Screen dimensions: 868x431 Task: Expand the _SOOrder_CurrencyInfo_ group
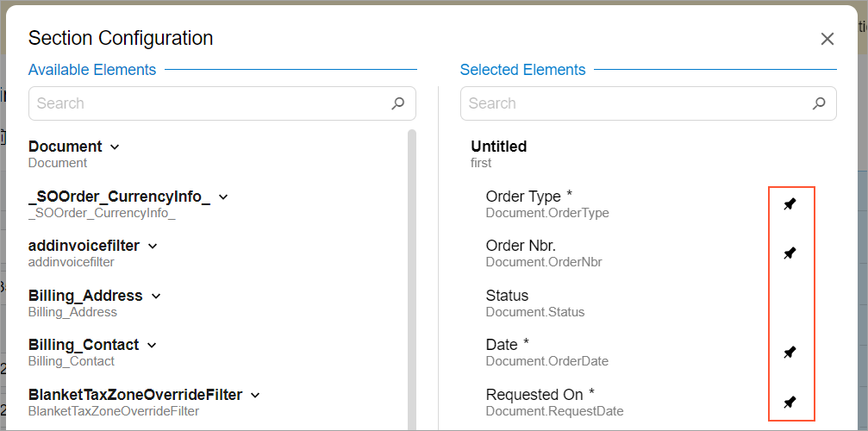223,197
